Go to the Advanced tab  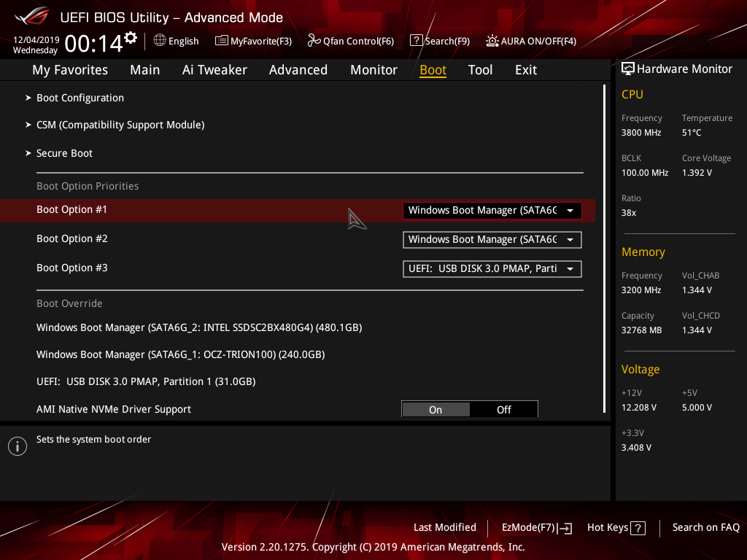coord(298,70)
